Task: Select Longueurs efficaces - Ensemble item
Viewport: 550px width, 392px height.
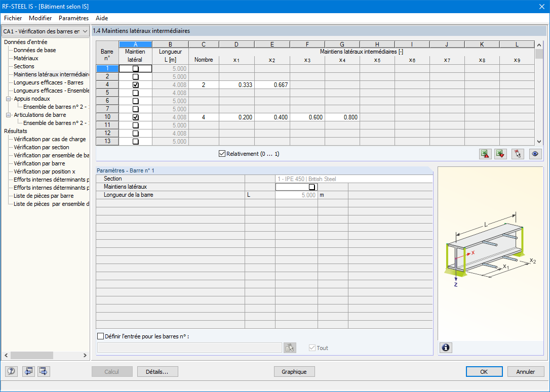Action: point(51,91)
